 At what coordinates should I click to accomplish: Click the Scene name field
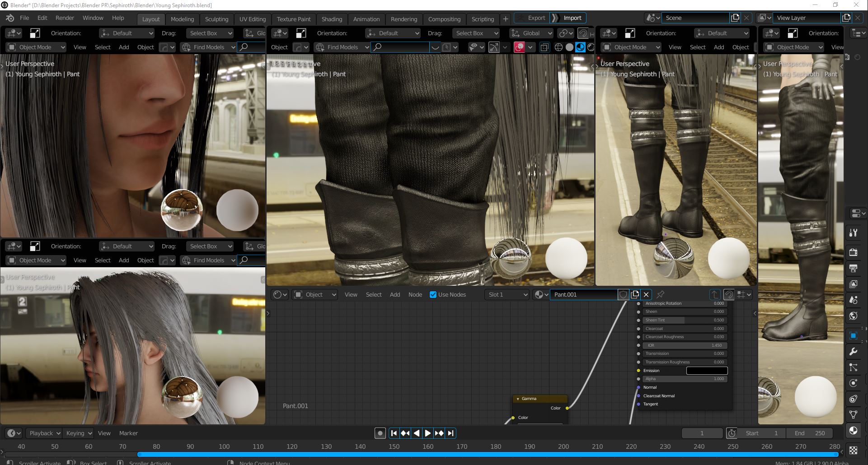click(695, 18)
